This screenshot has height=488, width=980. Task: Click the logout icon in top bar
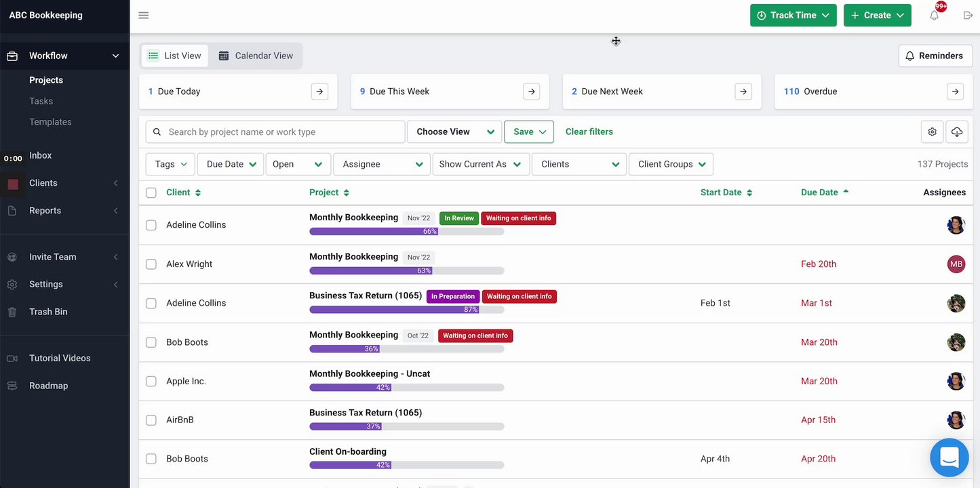coord(968,15)
